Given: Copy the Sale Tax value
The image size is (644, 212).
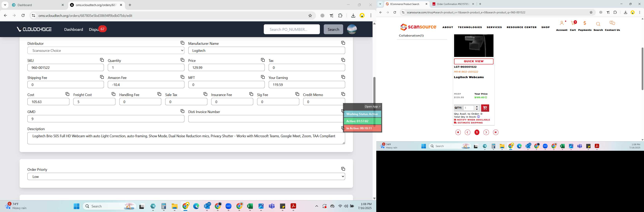Looking at the screenshot, I should 205,94.
